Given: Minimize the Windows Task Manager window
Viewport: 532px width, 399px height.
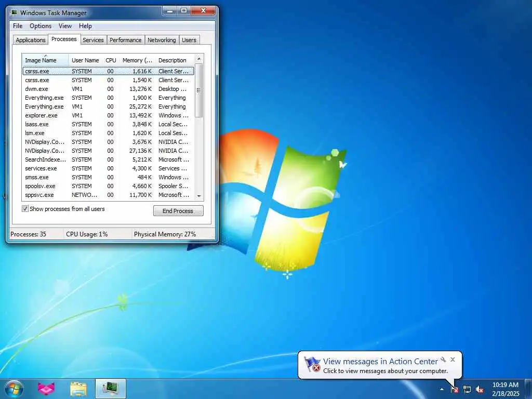Looking at the screenshot, I should pos(170,11).
